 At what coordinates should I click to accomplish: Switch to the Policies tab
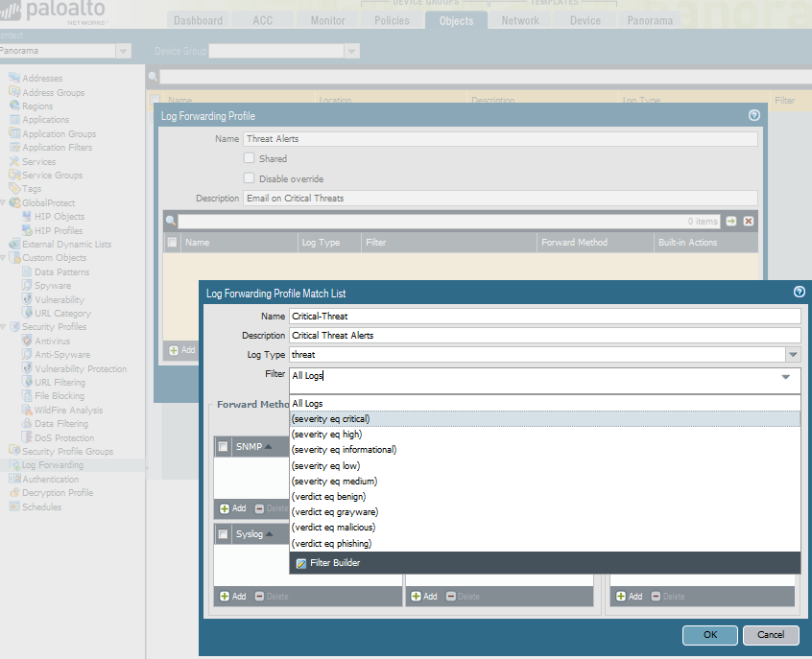392,20
